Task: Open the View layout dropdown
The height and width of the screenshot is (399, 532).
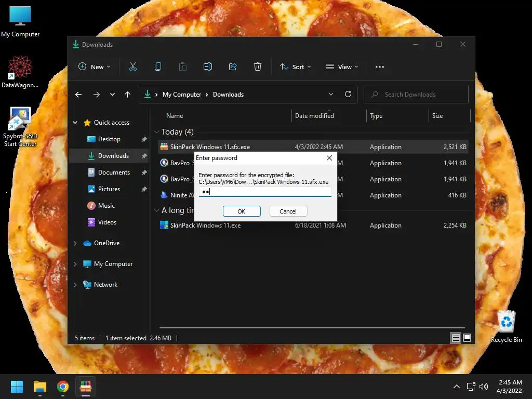Action: [342, 67]
